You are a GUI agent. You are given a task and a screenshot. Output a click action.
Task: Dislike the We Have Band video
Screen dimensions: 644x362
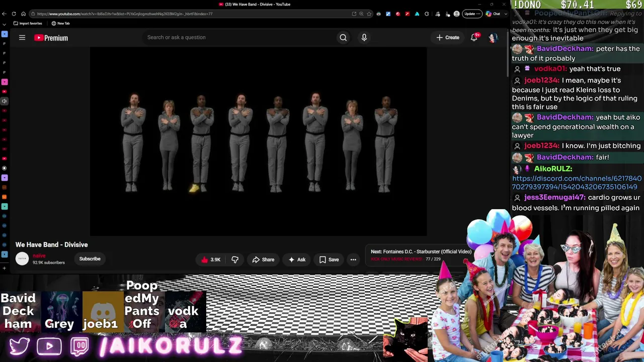pyautogui.click(x=235, y=259)
